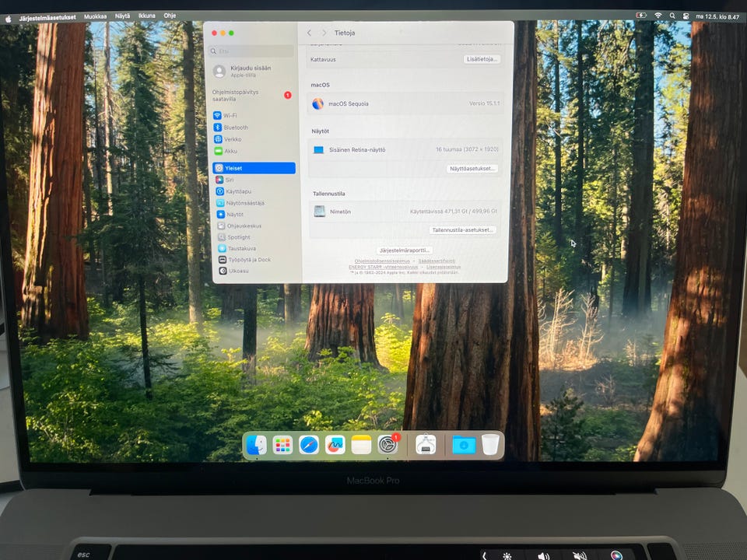Open Spotlight search from menu bar
Viewport: 747px width, 560px height.
point(672,16)
